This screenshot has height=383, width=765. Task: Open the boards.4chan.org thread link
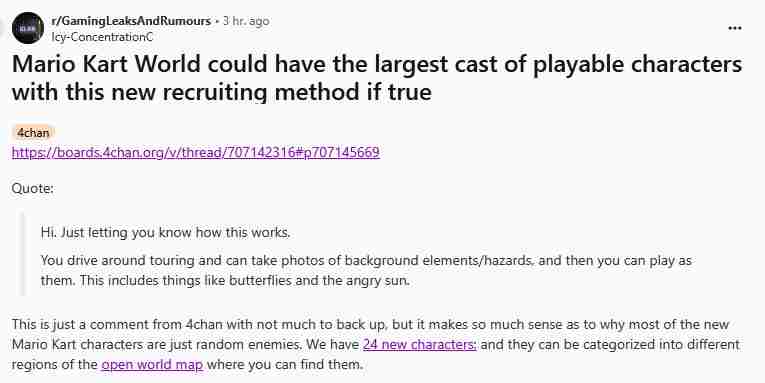(196, 153)
